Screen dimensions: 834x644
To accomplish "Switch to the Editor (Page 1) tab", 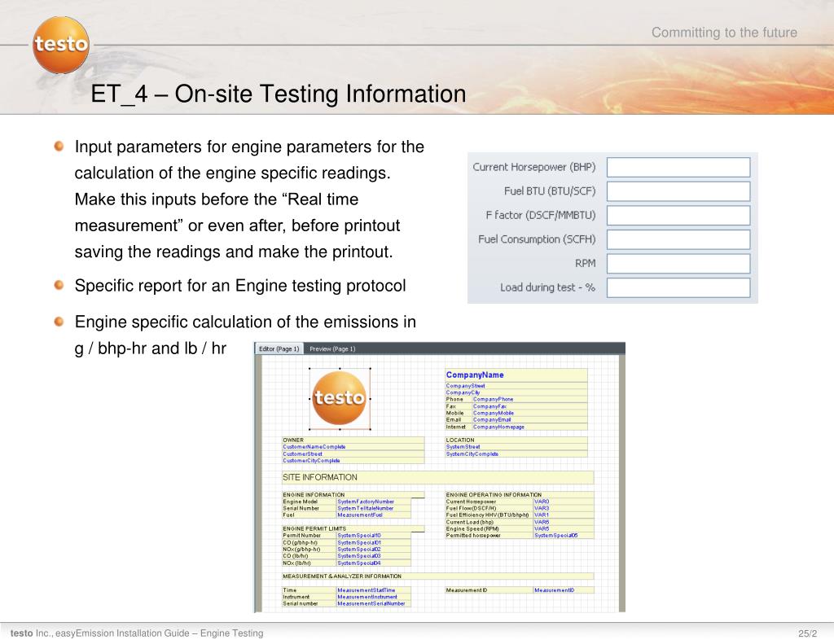I will pyautogui.click(x=279, y=348).
